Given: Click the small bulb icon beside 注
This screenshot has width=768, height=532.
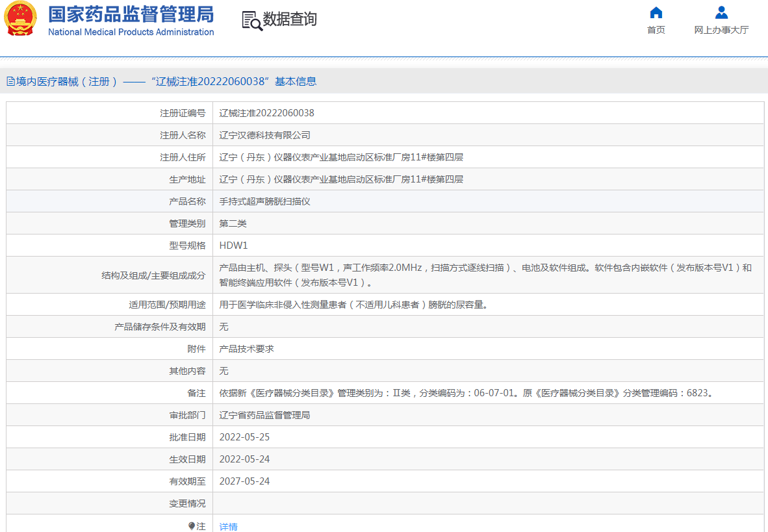Looking at the screenshot, I should pos(192,526).
